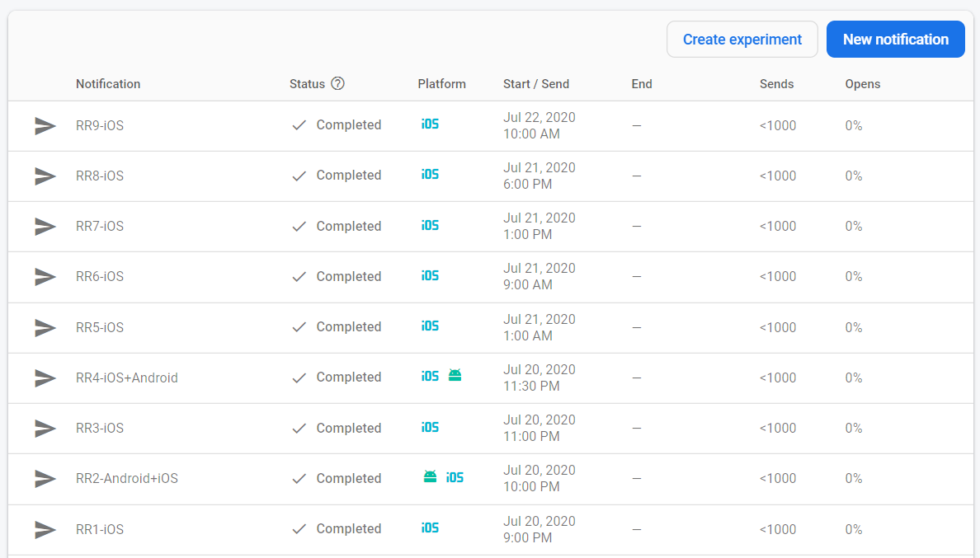Select the RR5-iOS notification name
The image size is (980, 558).
tap(100, 328)
